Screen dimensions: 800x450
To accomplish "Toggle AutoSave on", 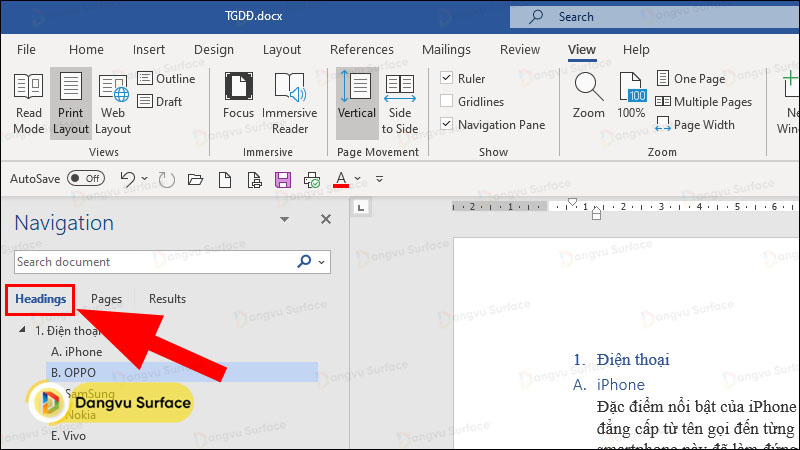I will 86,178.
